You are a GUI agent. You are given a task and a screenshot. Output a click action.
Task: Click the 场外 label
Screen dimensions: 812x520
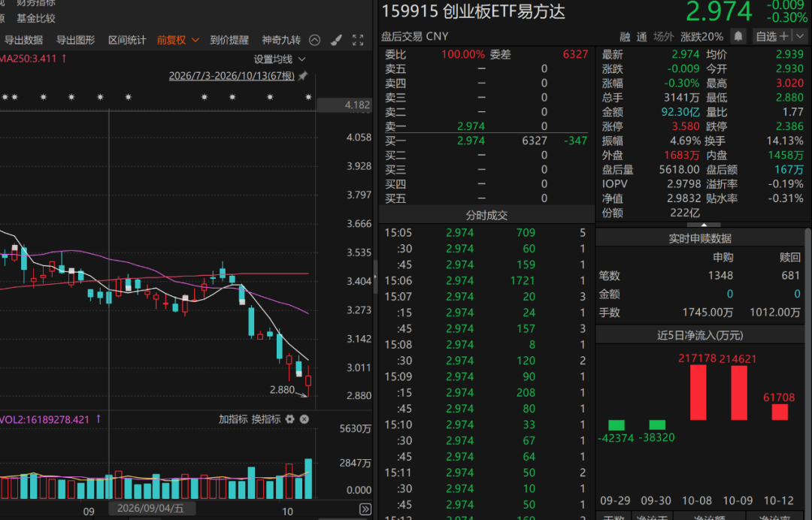(663, 37)
